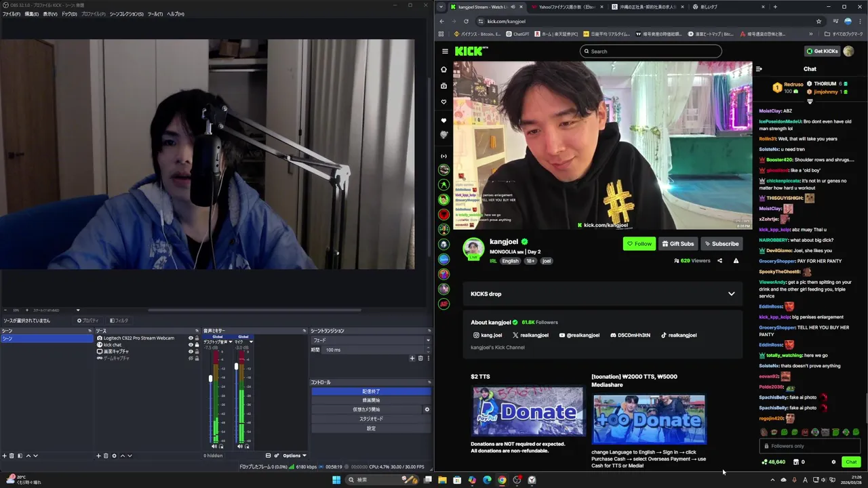Show hidden system tray icons chevron
The image size is (868, 488).
(x=772, y=480)
